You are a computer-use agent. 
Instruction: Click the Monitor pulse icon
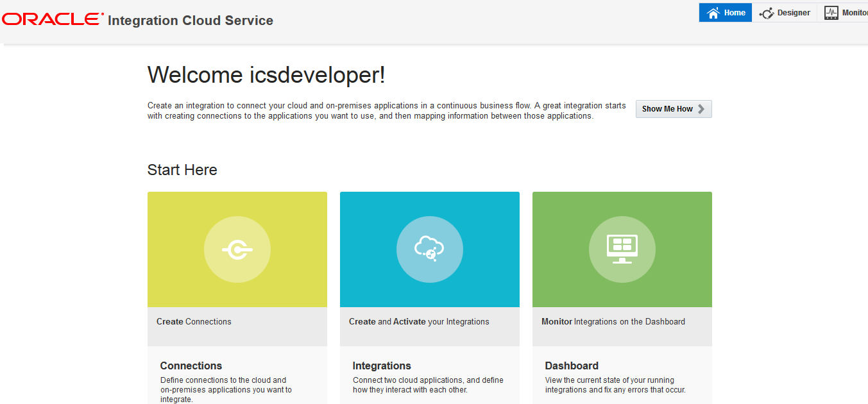pos(831,13)
